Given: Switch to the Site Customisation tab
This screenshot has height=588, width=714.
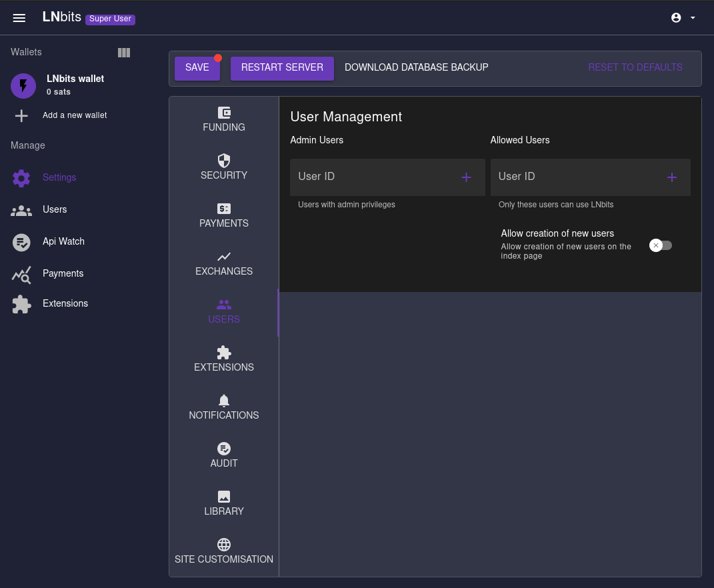Looking at the screenshot, I should point(223,552).
